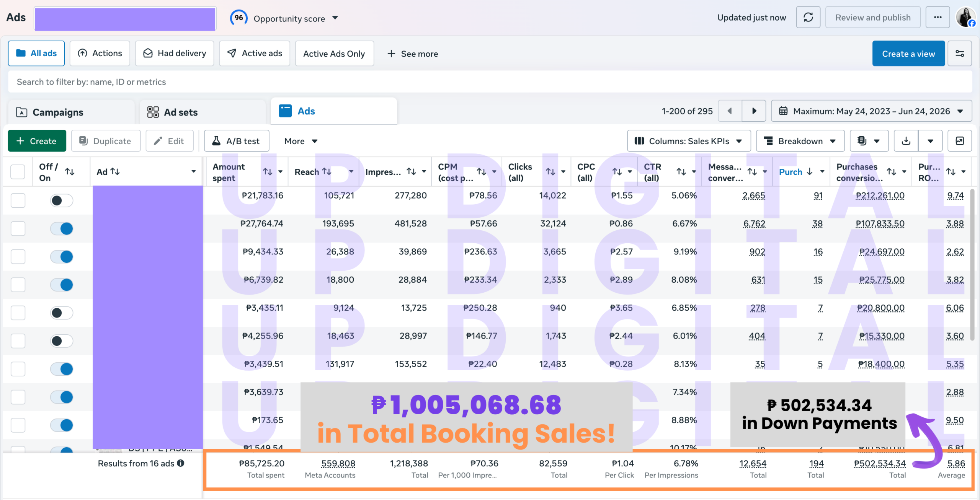The height and width of the screenshot is (500, 980).
Task: Open the profile avatar menu
Action: 965,17
